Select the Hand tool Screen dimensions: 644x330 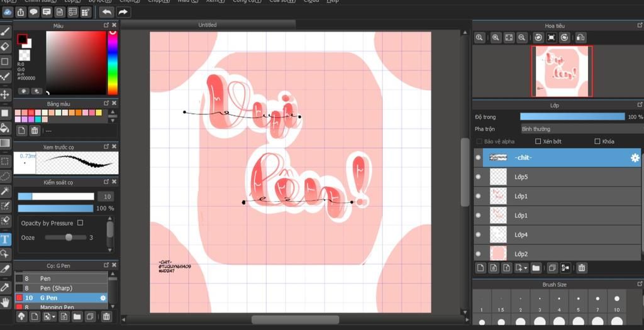click(x=5, y=303)
